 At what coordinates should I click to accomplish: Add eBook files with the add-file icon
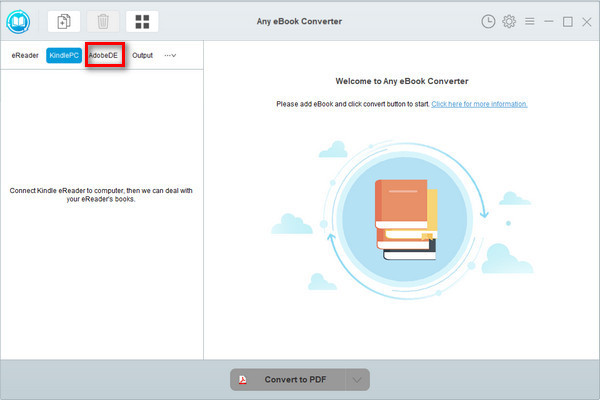64,21
